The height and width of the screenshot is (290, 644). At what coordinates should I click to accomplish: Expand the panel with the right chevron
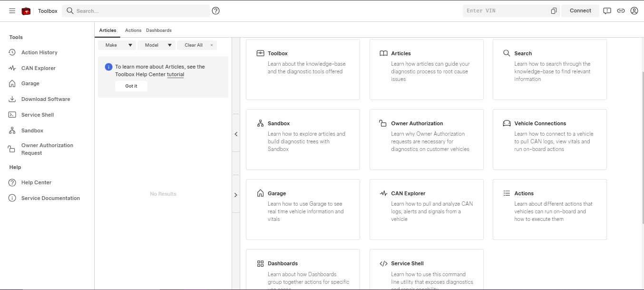click(236, 195)
